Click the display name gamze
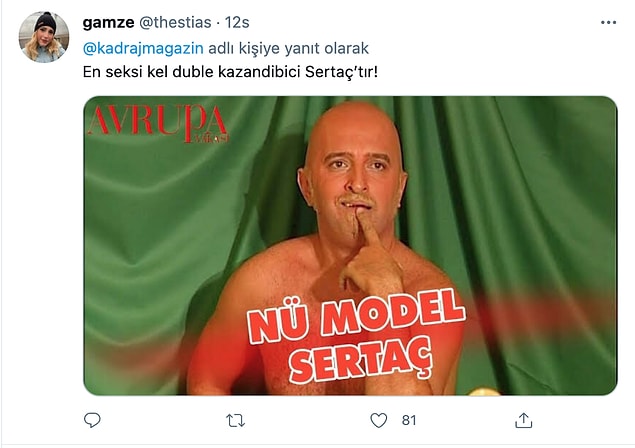 [108, 23]
